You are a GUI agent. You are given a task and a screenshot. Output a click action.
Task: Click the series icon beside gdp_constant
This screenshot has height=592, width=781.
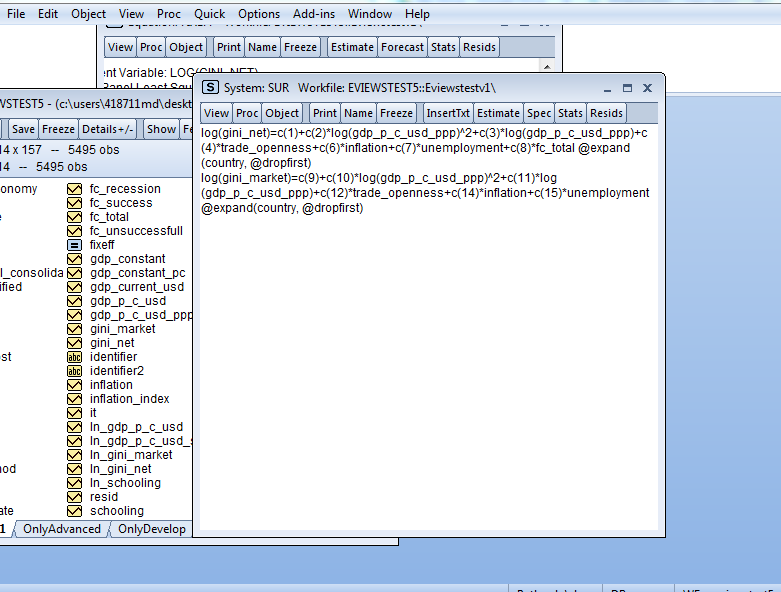coord(74,259)
